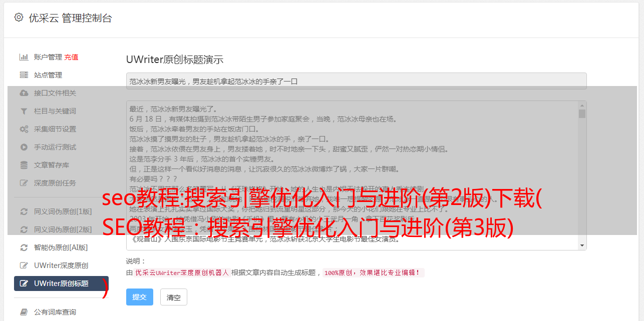Select the 文章暂存库 database icon
Viewport: 644px width, 321px height.
click(x=24, y=165)
